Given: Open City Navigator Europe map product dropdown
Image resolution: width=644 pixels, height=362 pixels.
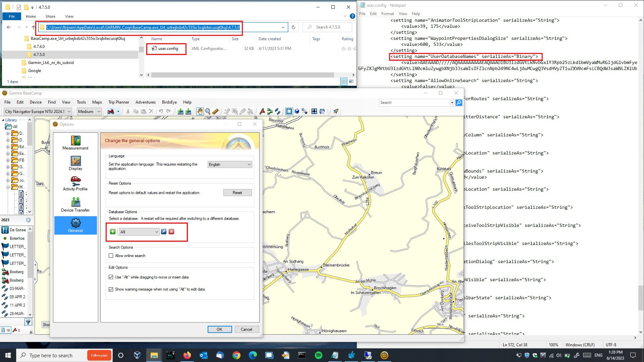Looking at the screenshot, I should pos(38,111).
